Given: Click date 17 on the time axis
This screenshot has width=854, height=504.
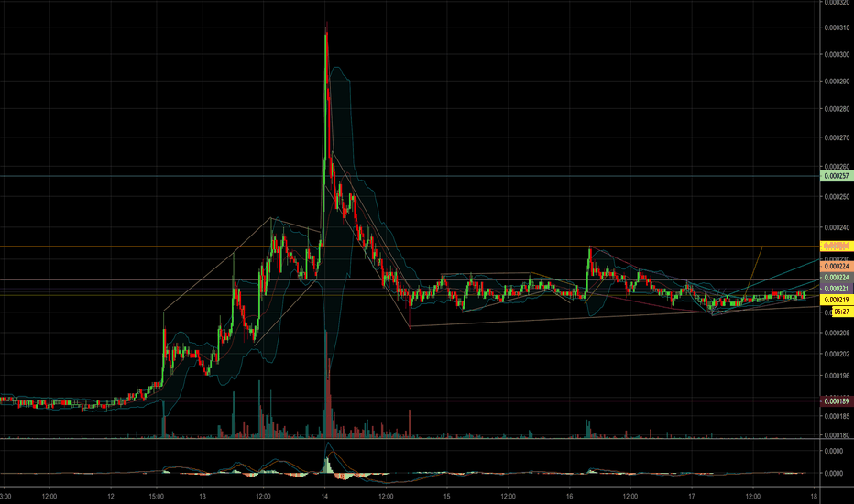Looking at the screenshot, I should pyautogui.click(x=692, y=497).
